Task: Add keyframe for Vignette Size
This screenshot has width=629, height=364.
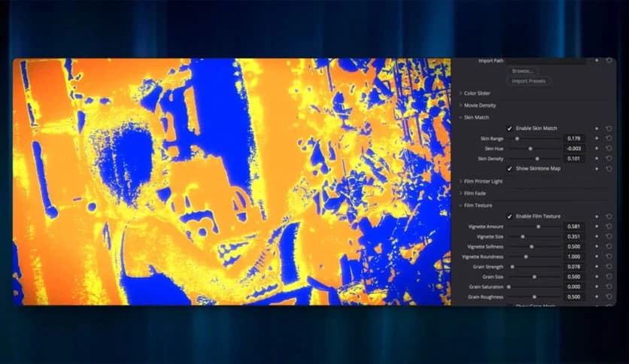Action: pyautogui.click(x=597, y=237)
